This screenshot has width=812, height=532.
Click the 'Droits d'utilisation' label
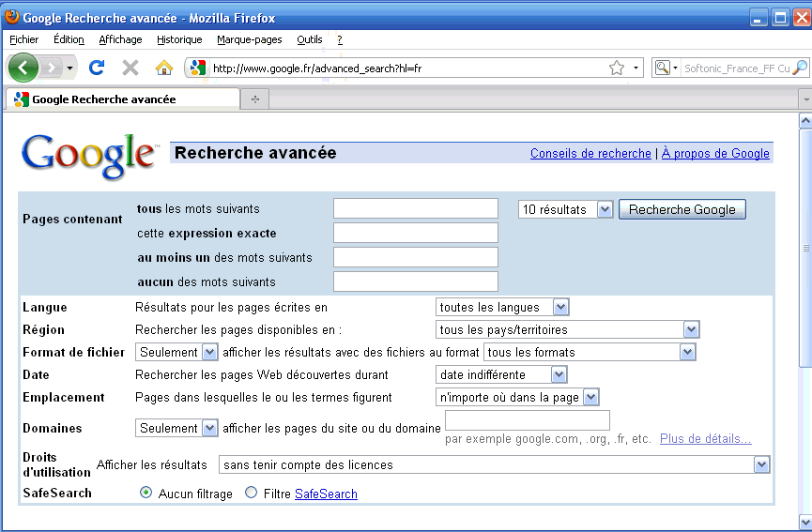click(56, 464)
